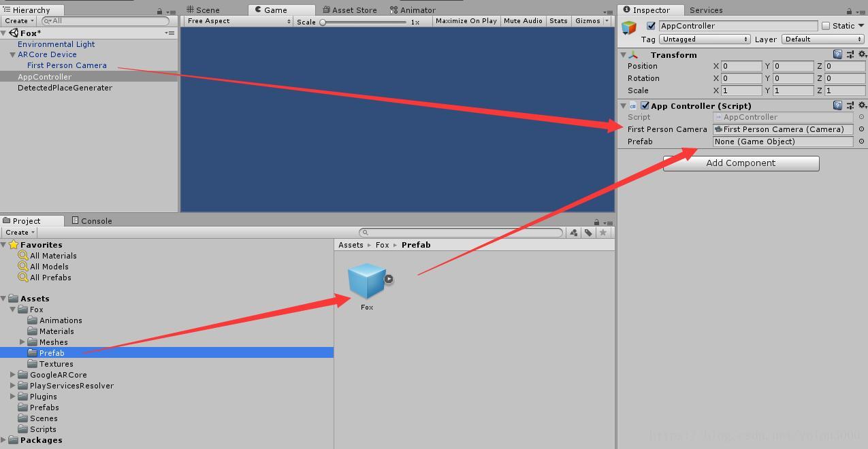Open Transform component gear settings menu
868x449 pixels.
[862, 54]
